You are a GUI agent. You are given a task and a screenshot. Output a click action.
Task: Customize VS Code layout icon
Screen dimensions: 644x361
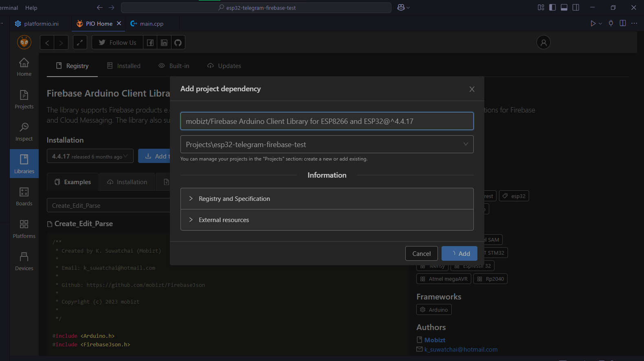coord(541,7)
